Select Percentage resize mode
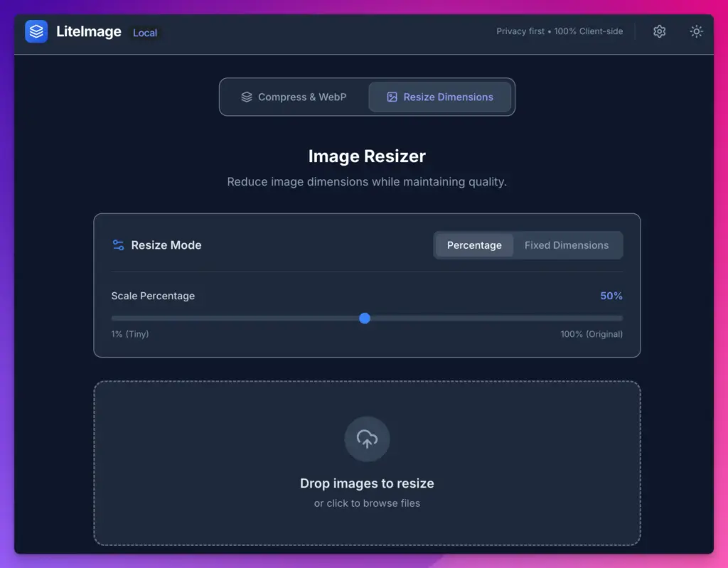 coord(474,245)
